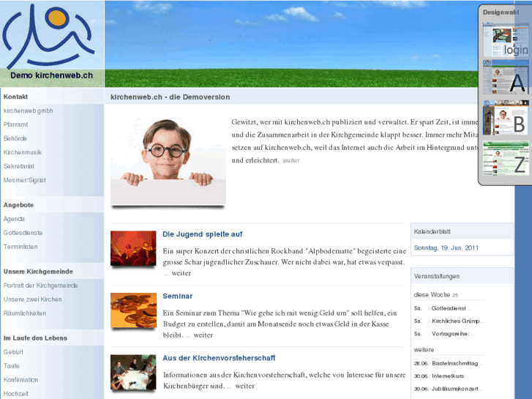
Task: Open the Internetkurs event
Action: (x=450, y=376)
